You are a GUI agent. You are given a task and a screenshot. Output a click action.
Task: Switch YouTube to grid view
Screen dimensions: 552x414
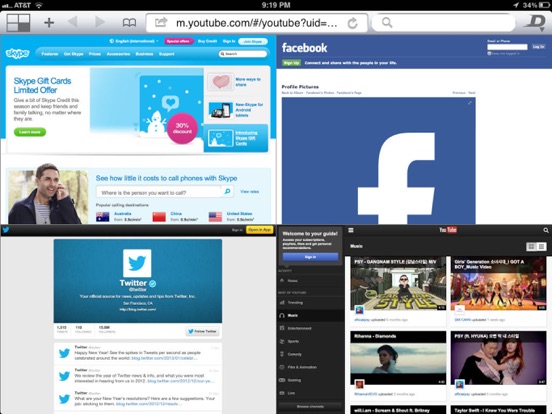click(531, 246)
